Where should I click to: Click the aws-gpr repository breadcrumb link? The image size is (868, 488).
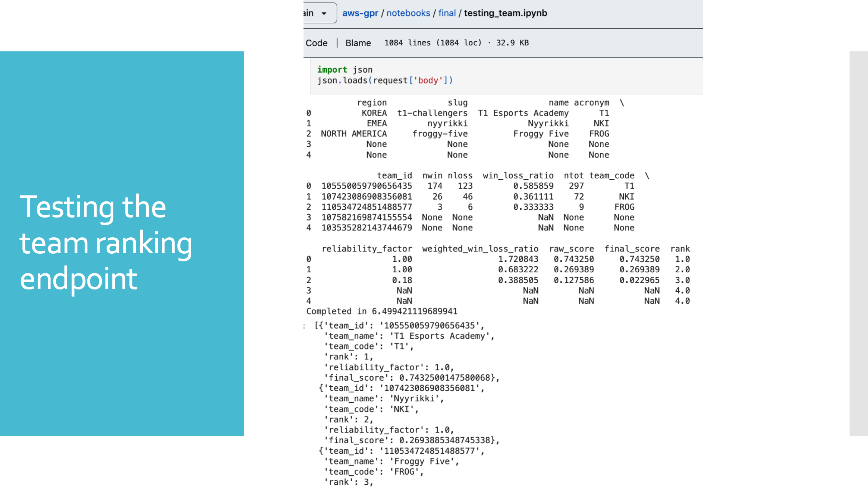pyautogui.click(x=360, y=13)
